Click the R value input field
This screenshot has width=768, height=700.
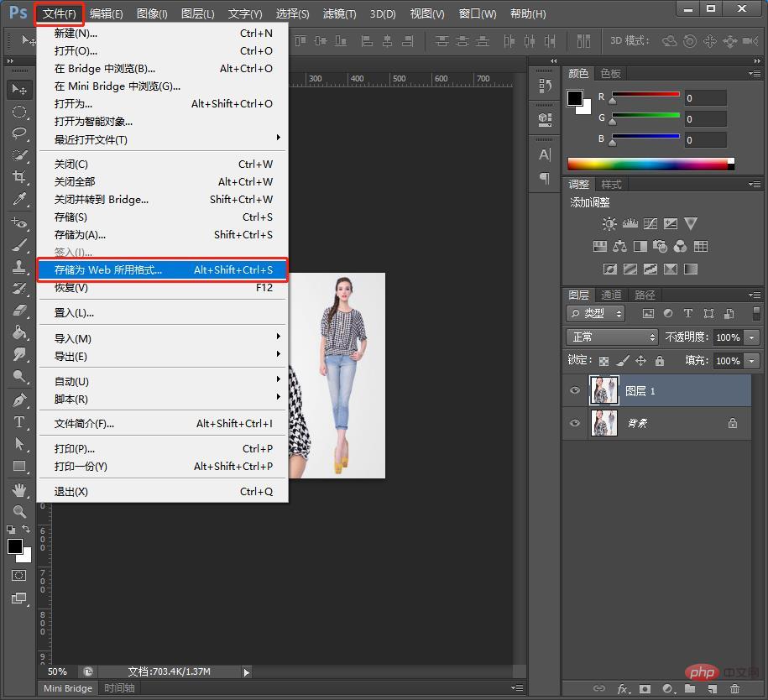tap(705, 98)
